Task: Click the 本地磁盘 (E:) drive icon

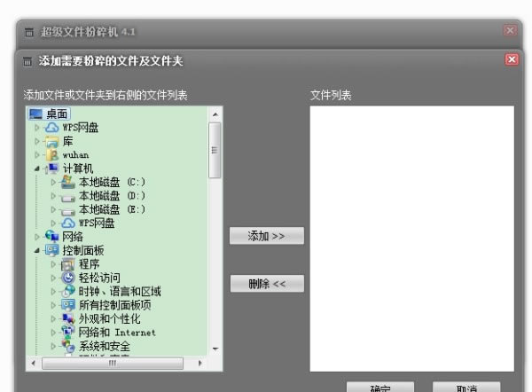Action: click(68, 211)
